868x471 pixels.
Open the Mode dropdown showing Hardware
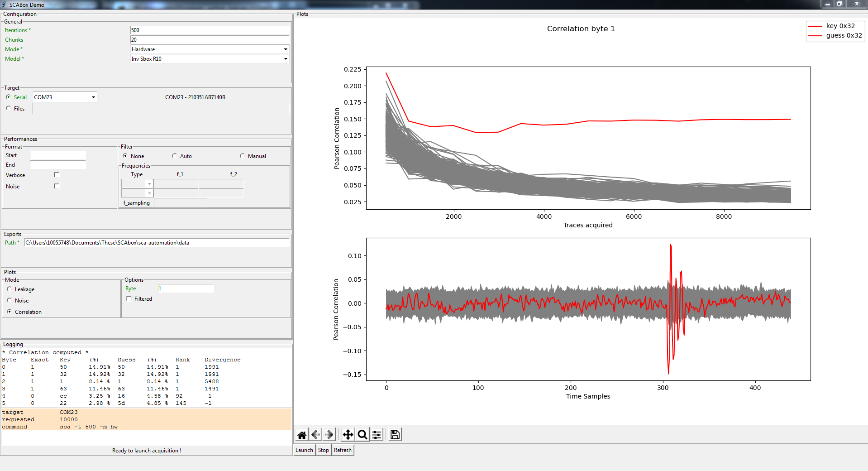285,49
